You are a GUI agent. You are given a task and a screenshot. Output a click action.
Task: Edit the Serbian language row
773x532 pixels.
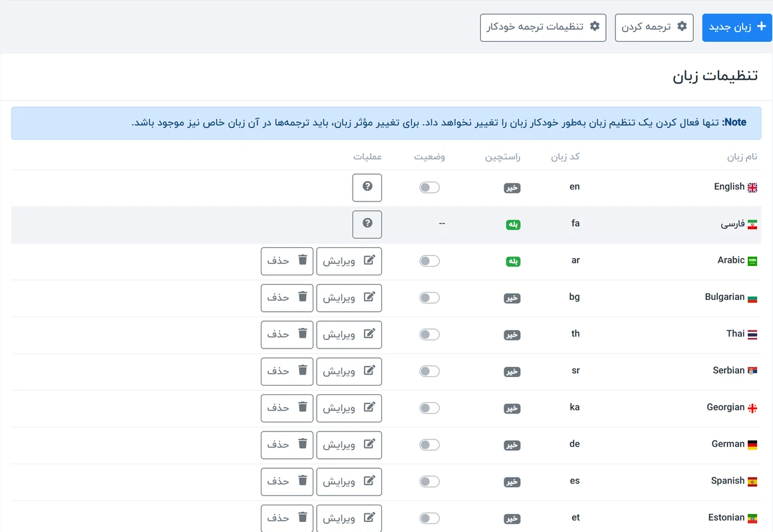coord(349,372)
